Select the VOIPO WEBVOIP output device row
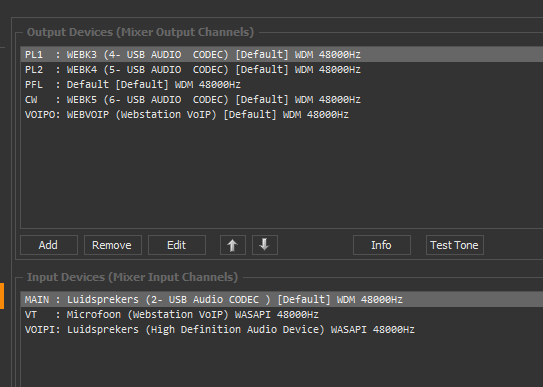The width and height of the screenshot is (543, 387). (282, 115)
